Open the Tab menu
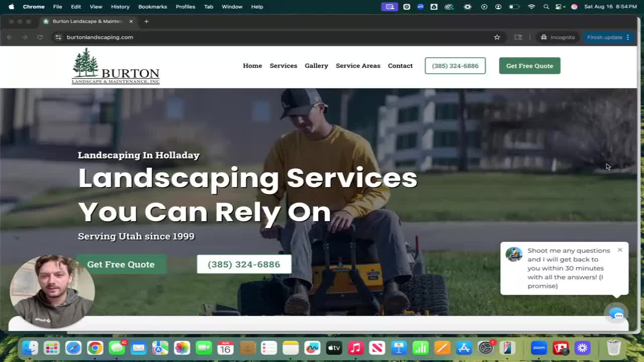 pyautogui.click(x=209, y=7)
